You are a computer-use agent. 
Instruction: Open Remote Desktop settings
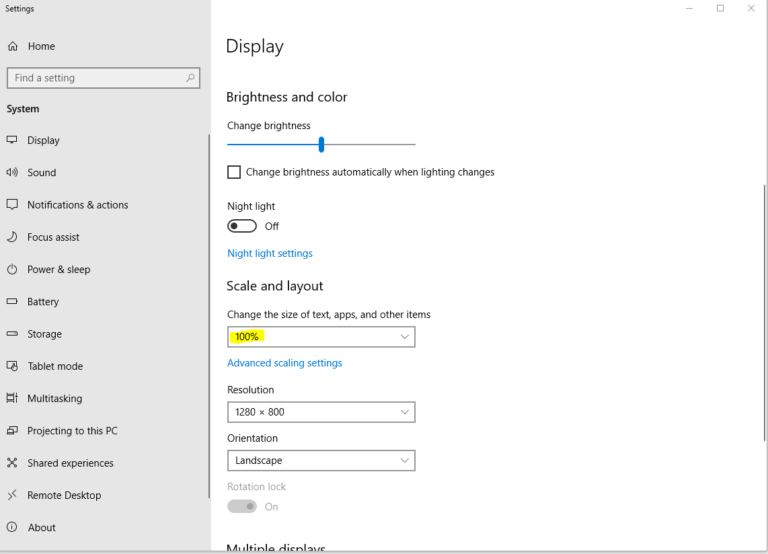(x=64, y=495)
